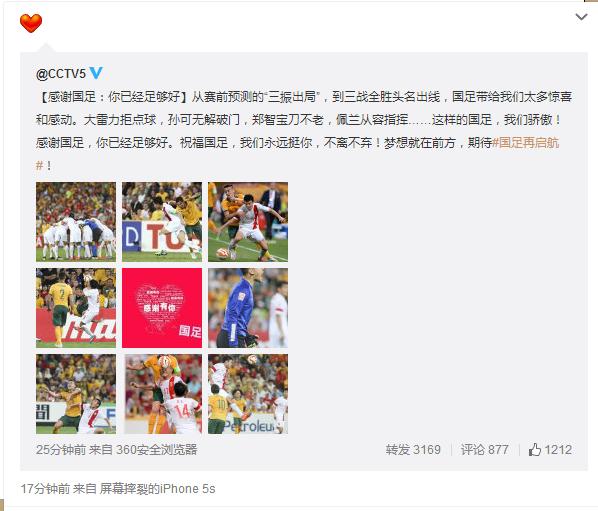
Task: Click the 17分钟前 repost timestamp
Action: pos(45,489)
